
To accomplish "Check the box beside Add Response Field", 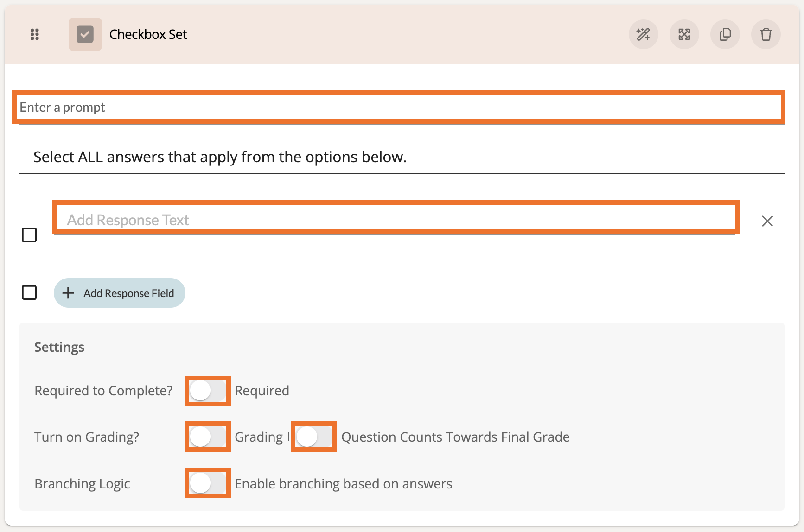I will [x=29, y=292].
